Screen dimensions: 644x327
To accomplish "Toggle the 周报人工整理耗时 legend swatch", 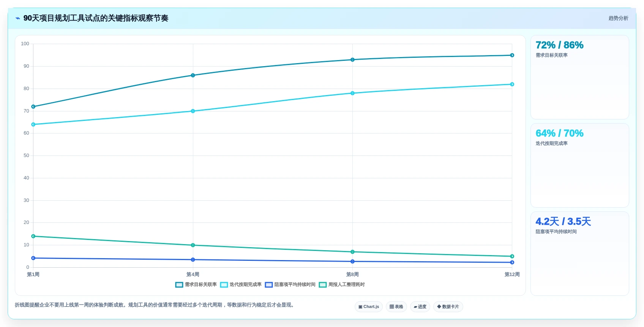I will [323, 285].
